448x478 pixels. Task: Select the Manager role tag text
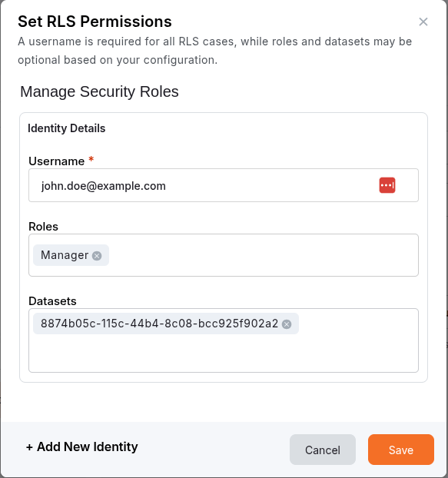(x=65, y=255)
